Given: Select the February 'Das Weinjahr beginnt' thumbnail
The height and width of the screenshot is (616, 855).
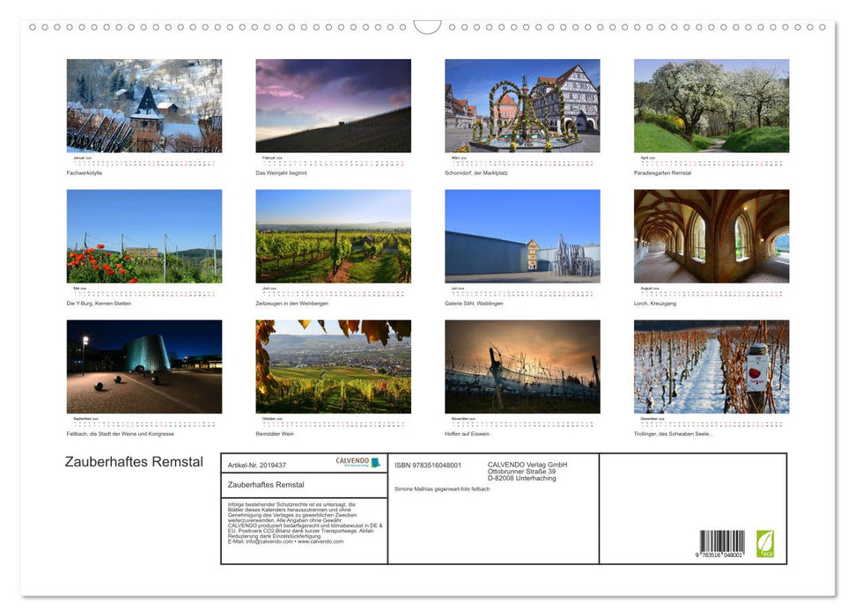Looking at the screenshot, I should point(333,104).
